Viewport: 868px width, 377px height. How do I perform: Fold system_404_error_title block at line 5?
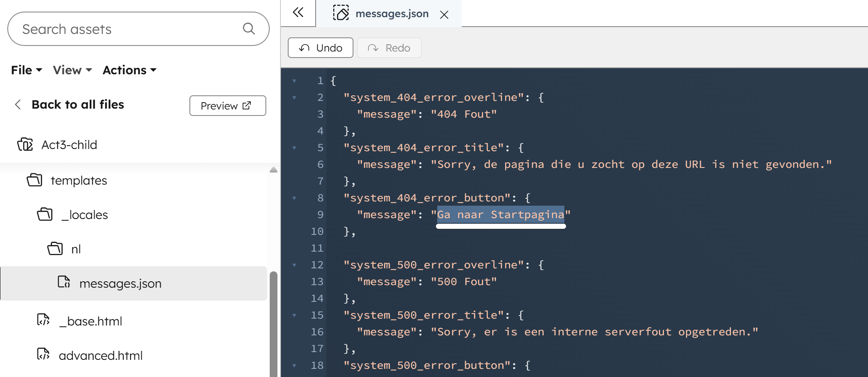(294, 148)
